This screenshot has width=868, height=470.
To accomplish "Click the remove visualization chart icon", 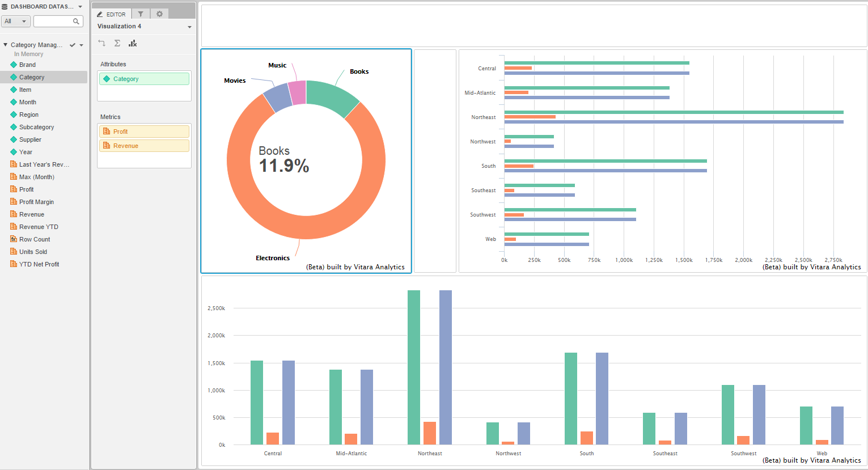I will pyautogui.click(x=133, y=43).
